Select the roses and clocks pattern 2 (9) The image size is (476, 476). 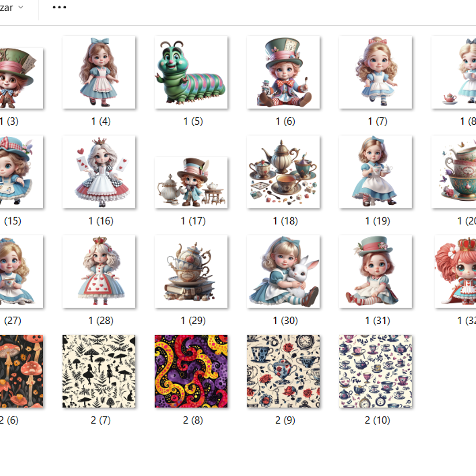pyautogui.click(x=283, y=371)
